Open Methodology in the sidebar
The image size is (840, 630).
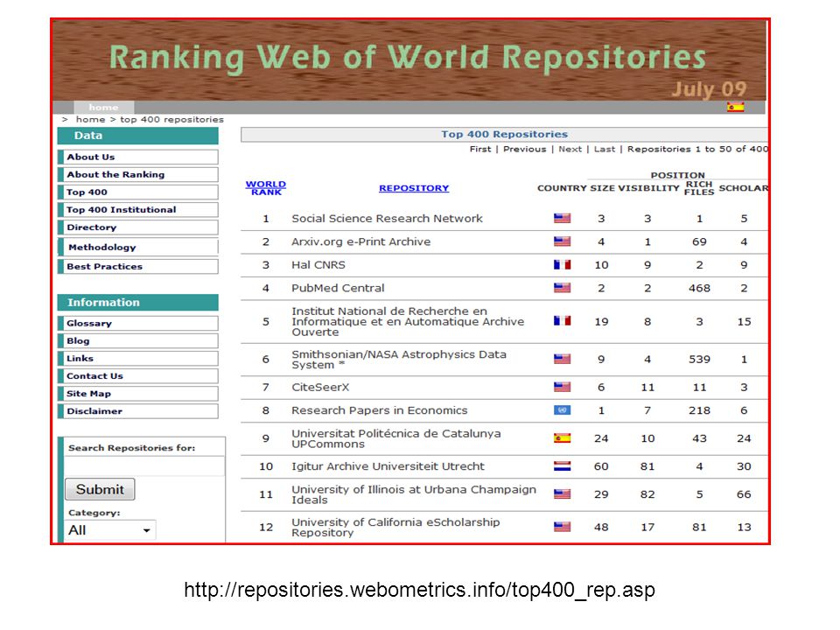[138, 247]
